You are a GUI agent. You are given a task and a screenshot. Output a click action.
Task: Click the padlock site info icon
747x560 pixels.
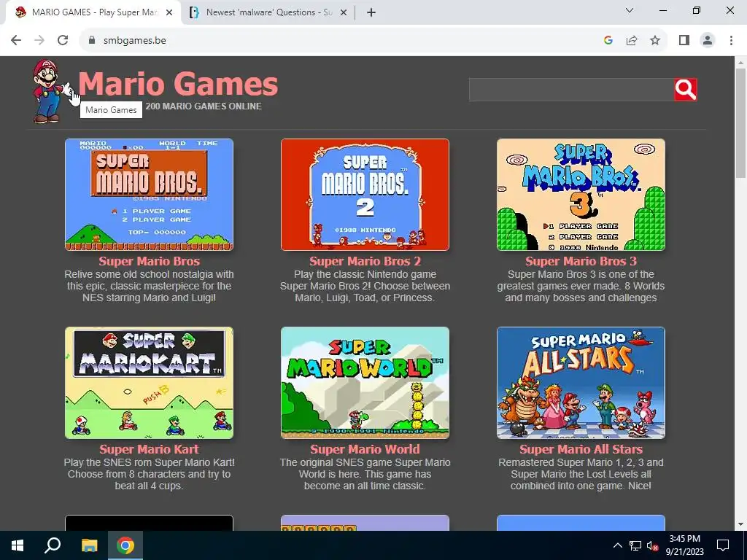pyautogui.click(x=92, y=41)
